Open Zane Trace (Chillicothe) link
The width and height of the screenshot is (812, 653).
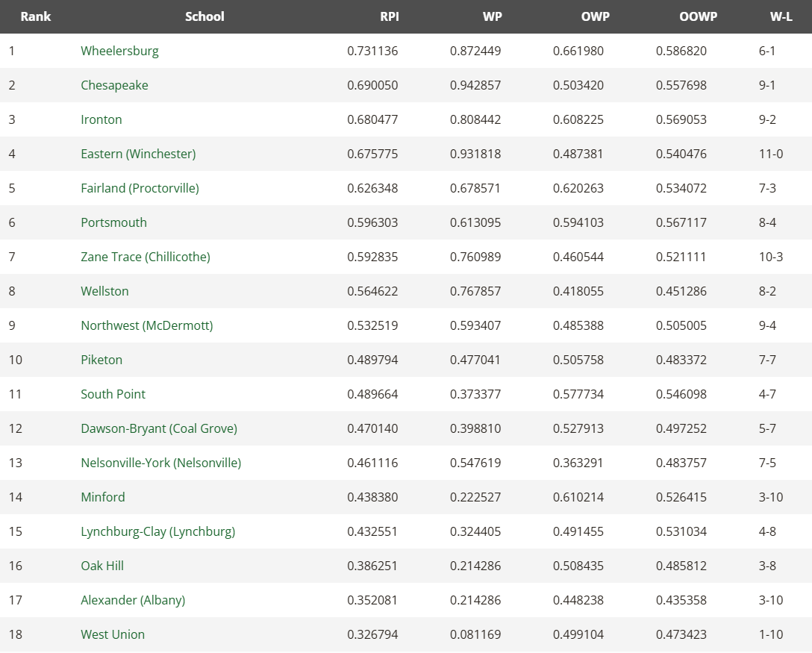tap(146, 257)
